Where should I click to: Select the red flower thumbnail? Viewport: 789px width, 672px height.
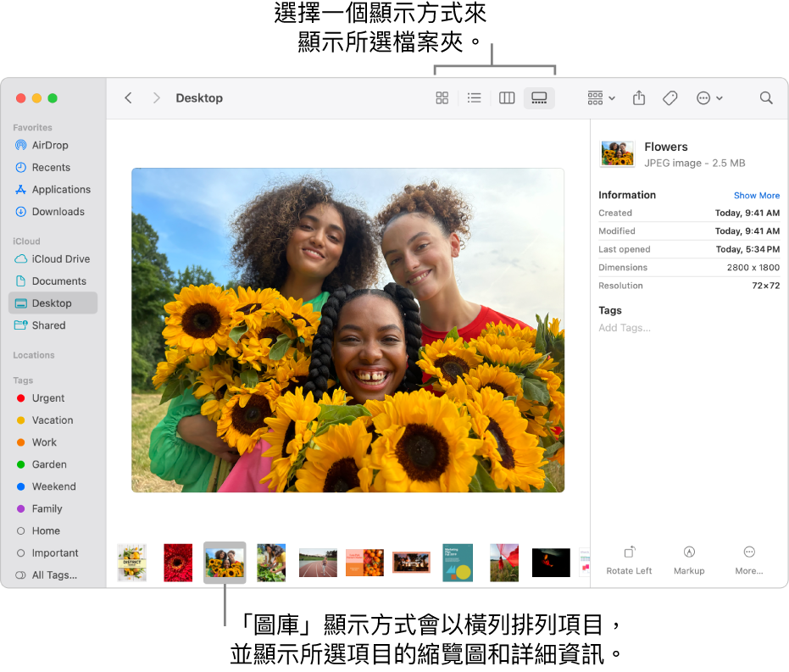point(178,563)
